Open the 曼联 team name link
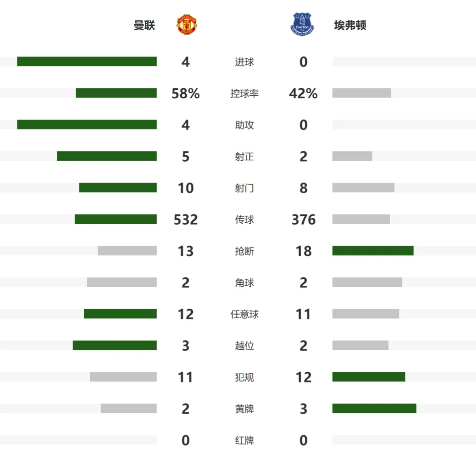This screenshot has width=476, height=454. (144, 25)
